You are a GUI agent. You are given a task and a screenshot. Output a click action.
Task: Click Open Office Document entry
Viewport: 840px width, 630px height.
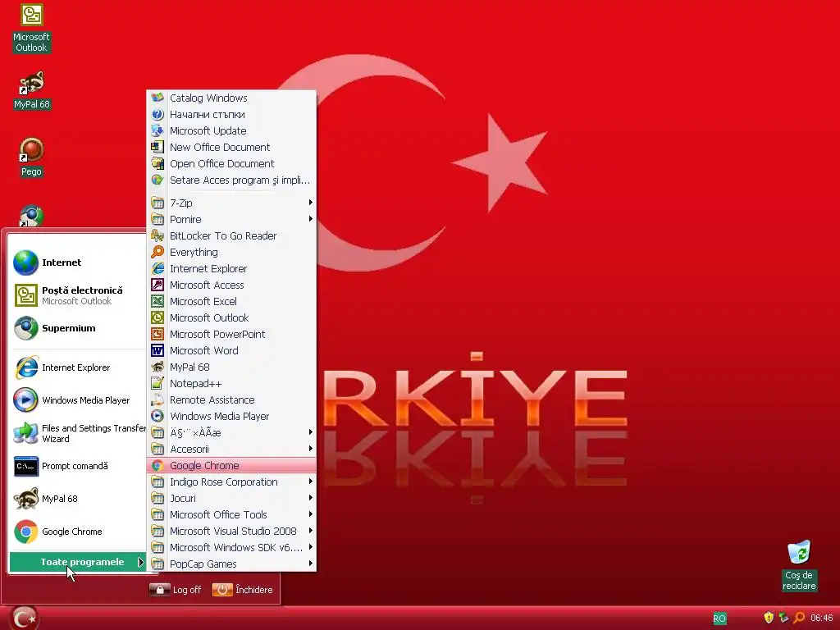point(231,164)
